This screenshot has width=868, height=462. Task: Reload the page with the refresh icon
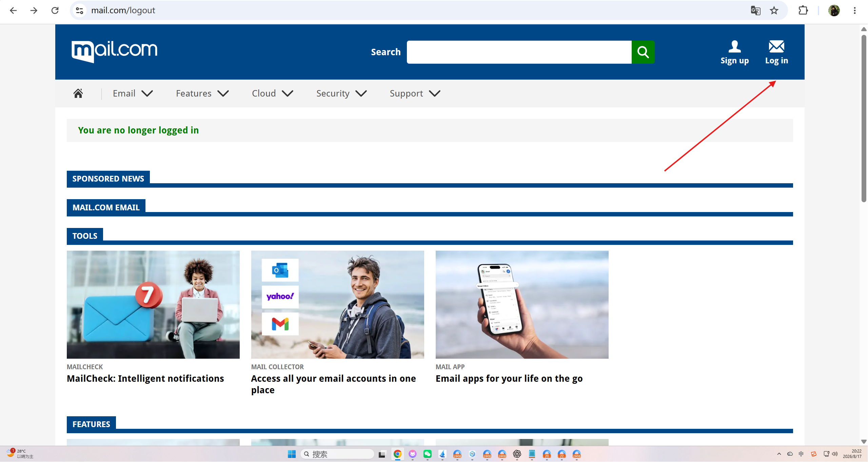click(x=55, y=10)
